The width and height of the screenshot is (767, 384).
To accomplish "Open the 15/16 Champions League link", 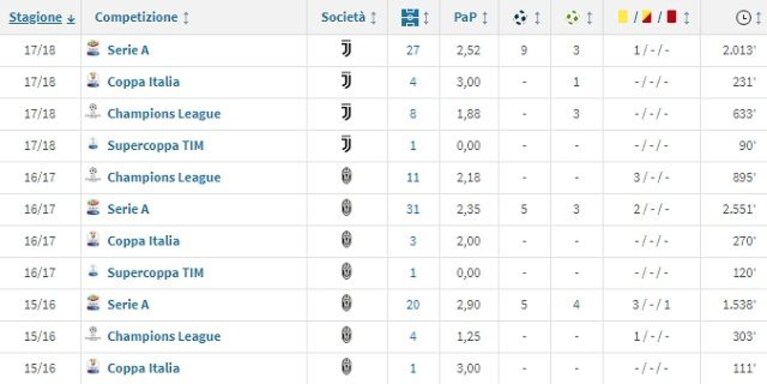I will pyautogui.click(x=164, y=336).
